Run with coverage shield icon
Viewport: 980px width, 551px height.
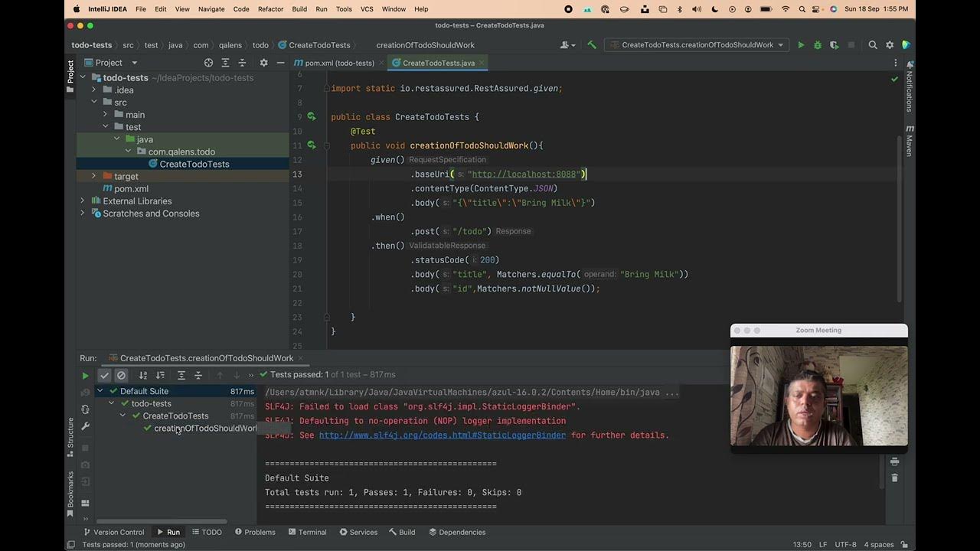pyautogui.click(x=835, y=45)
